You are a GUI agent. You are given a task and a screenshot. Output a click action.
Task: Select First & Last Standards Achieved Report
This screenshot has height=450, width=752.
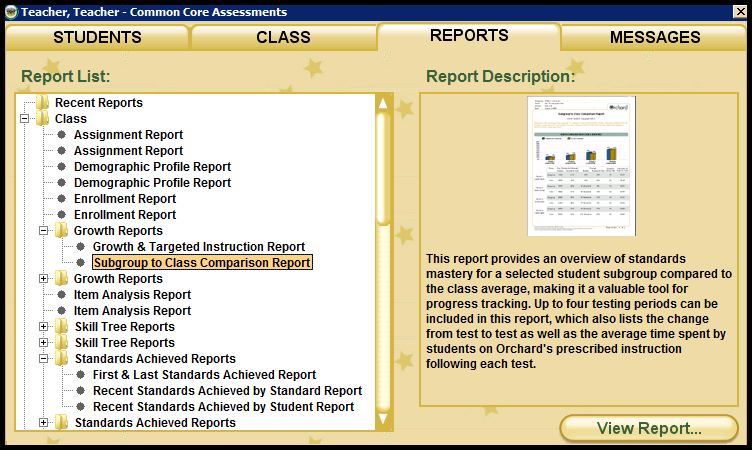point(205,375)
